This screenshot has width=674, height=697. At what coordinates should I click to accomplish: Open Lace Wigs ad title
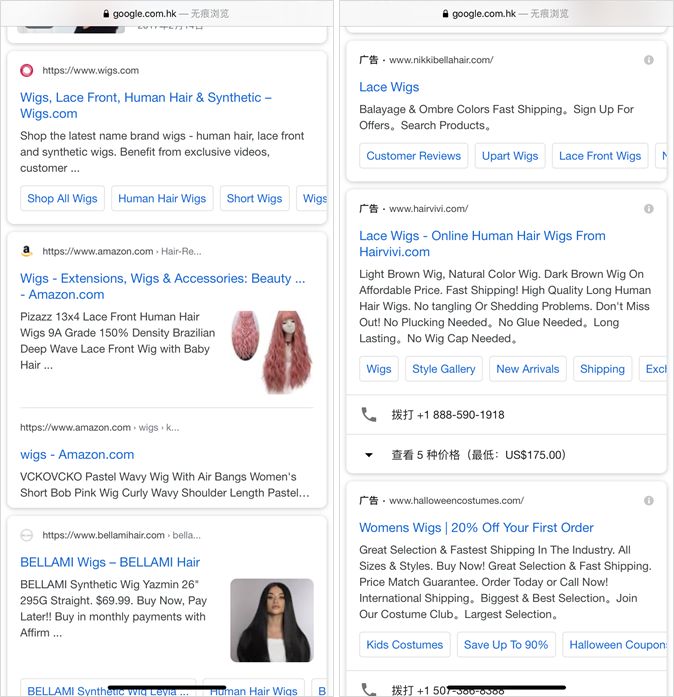[389, 87]
